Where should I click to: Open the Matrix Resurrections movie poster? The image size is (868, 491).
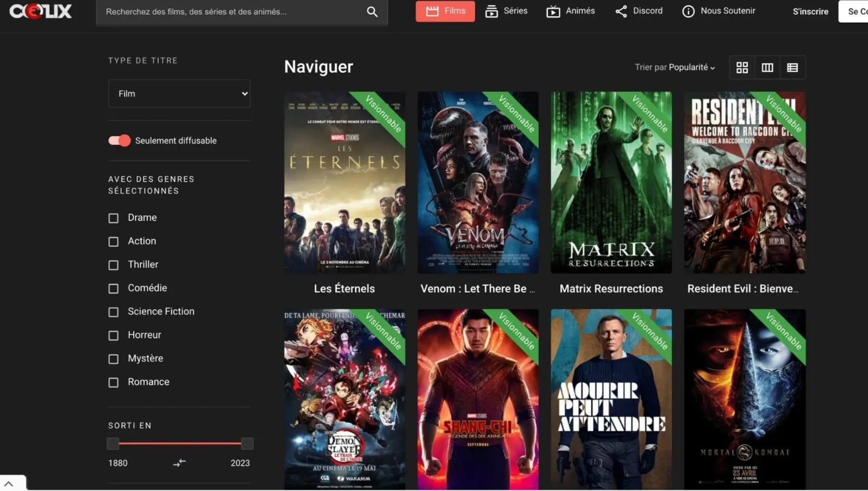point(611,183)
